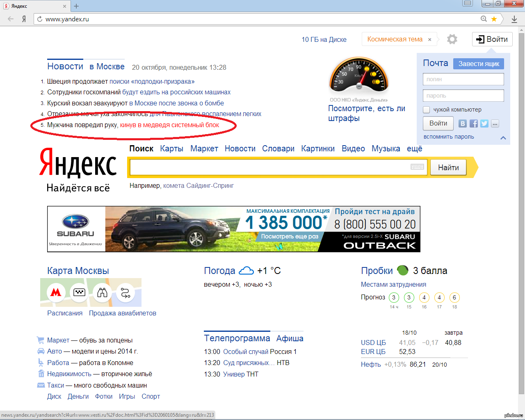Viewport: 525px width, 420px height.
Task: Open news about кинув в медведя системный блок
Action: [x=170, y=125]
